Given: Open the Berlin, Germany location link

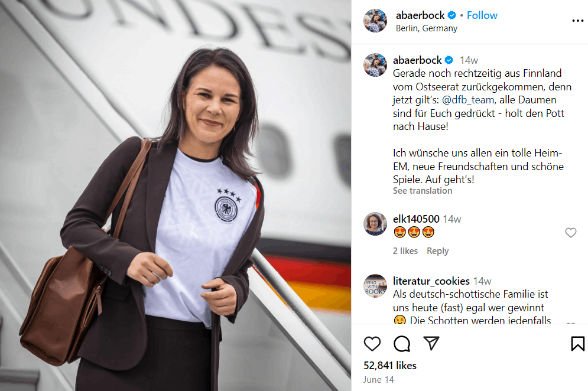Looking at the screenshot, I should click(427, 28).
